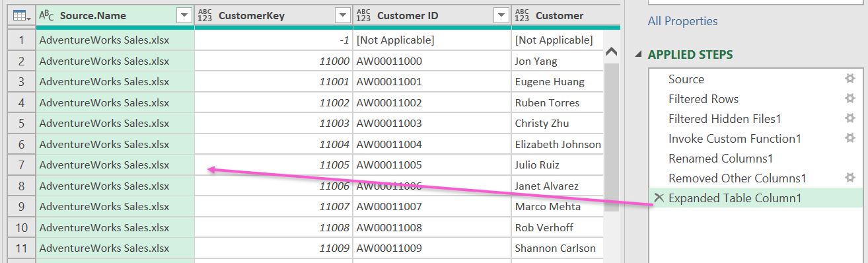This screenshot has width=868, height=263.
Task: Click the CustomerKey cell '11009'
Action: pos(273,248)
